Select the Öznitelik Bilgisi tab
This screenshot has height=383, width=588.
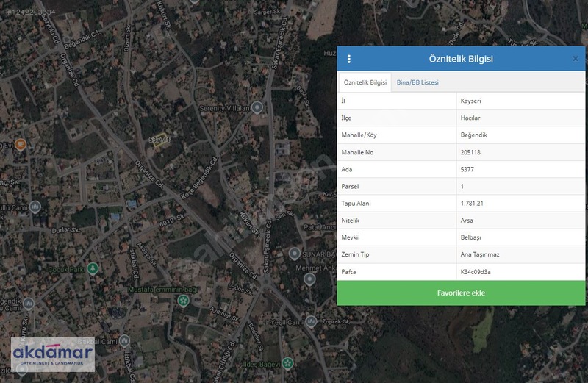(365, 82)
